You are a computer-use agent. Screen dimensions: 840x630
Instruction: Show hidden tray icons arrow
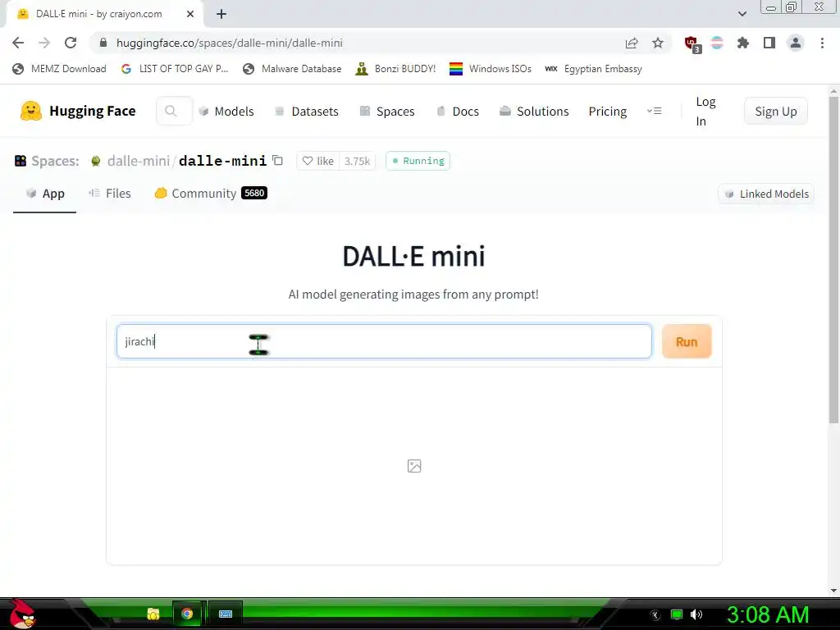[655, 614]
